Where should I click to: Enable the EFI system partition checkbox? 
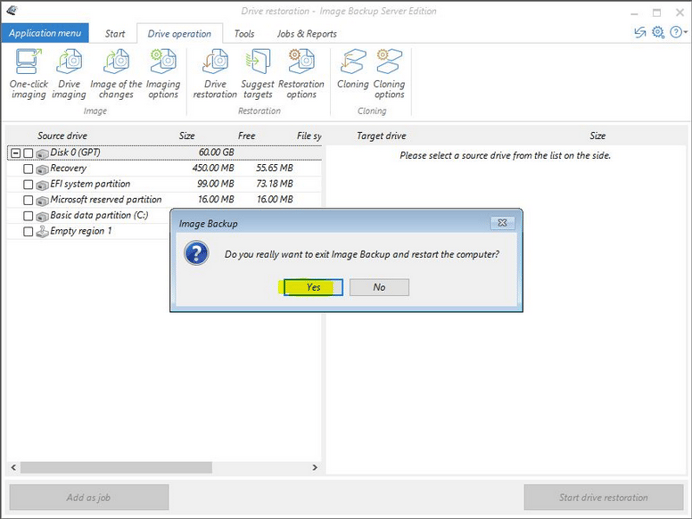pyautogui.click(x=28, y=184)
